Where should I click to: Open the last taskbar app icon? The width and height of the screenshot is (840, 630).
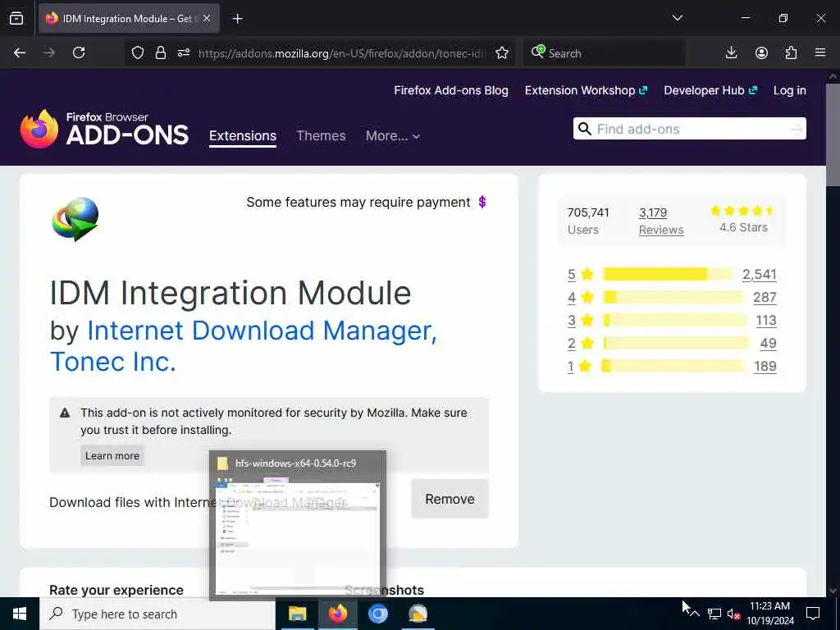pos(418,614)
